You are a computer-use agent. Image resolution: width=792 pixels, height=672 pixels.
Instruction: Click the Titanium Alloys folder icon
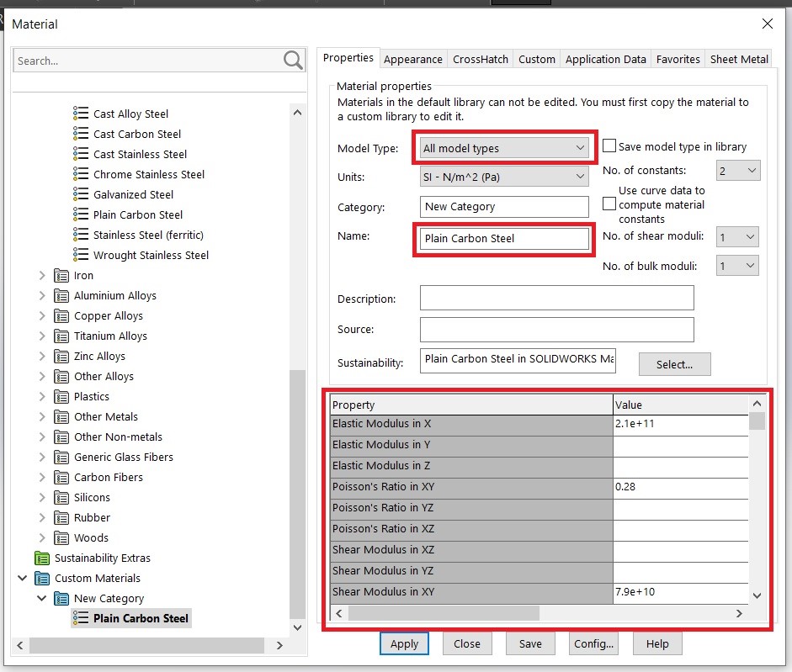pyautogui.click(x=61, y=336)
